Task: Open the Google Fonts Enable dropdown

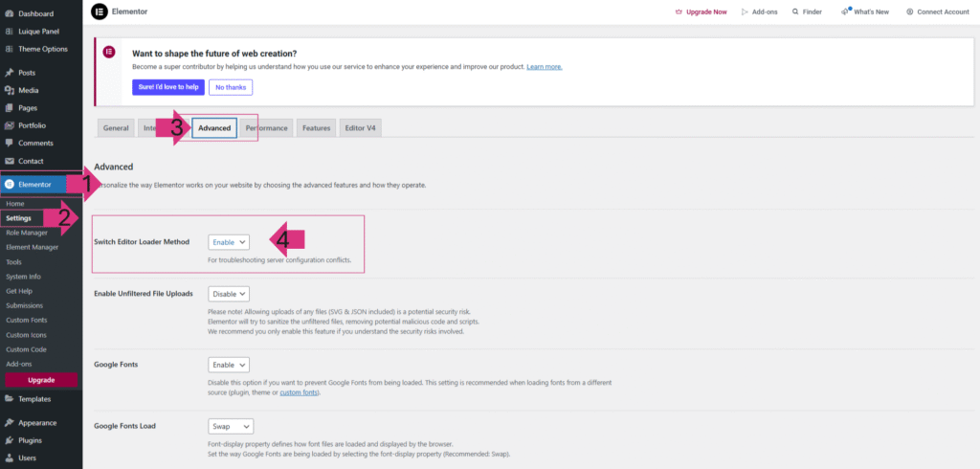Action: point(229,365)
